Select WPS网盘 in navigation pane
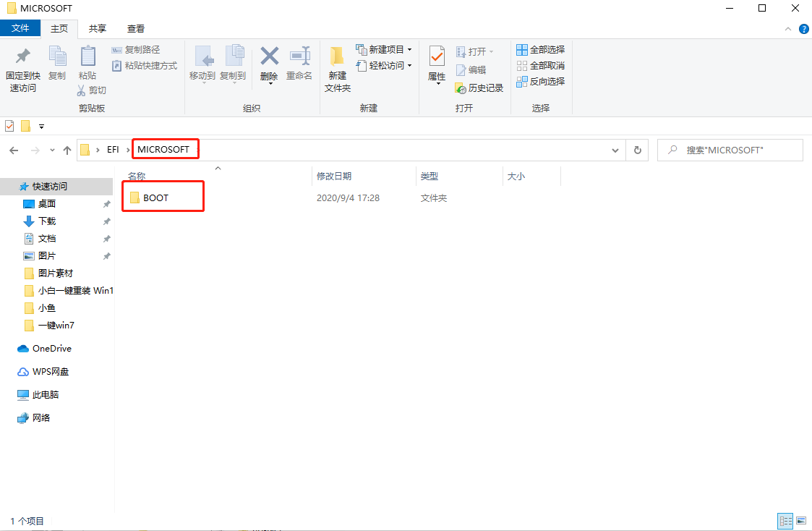 click(50, 372)
